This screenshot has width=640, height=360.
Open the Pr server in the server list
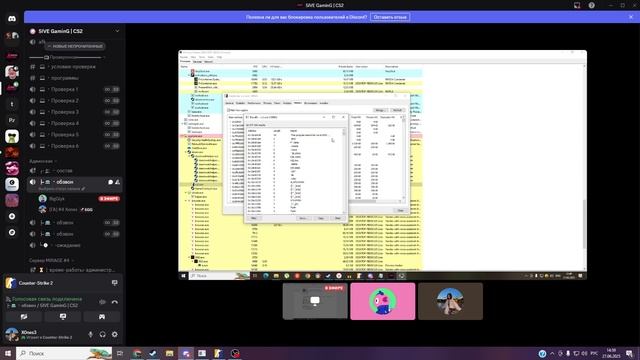tap(12, 120)
